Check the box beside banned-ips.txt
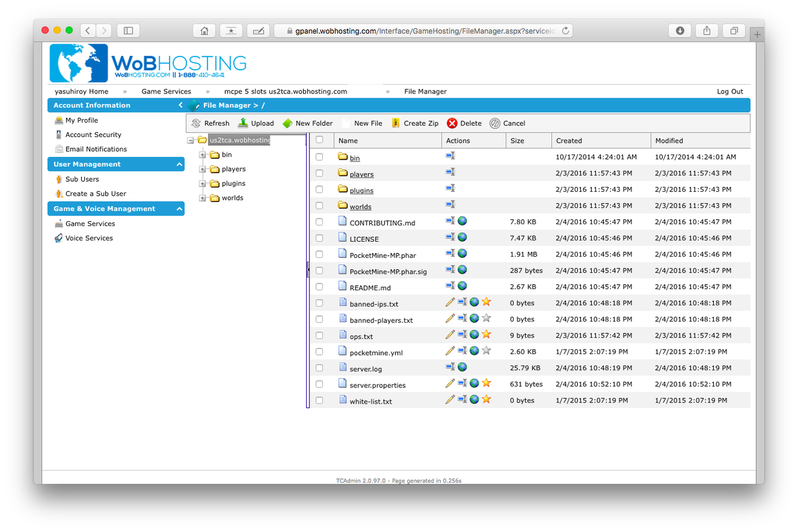This screenshot has width=798, height=532. pos(320,303)
